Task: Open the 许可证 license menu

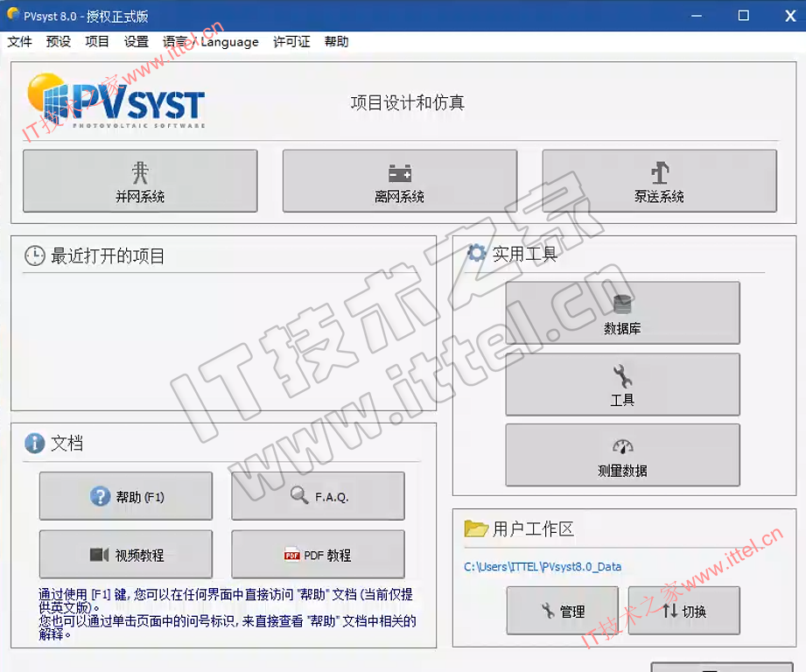Action: click(291, 41)
